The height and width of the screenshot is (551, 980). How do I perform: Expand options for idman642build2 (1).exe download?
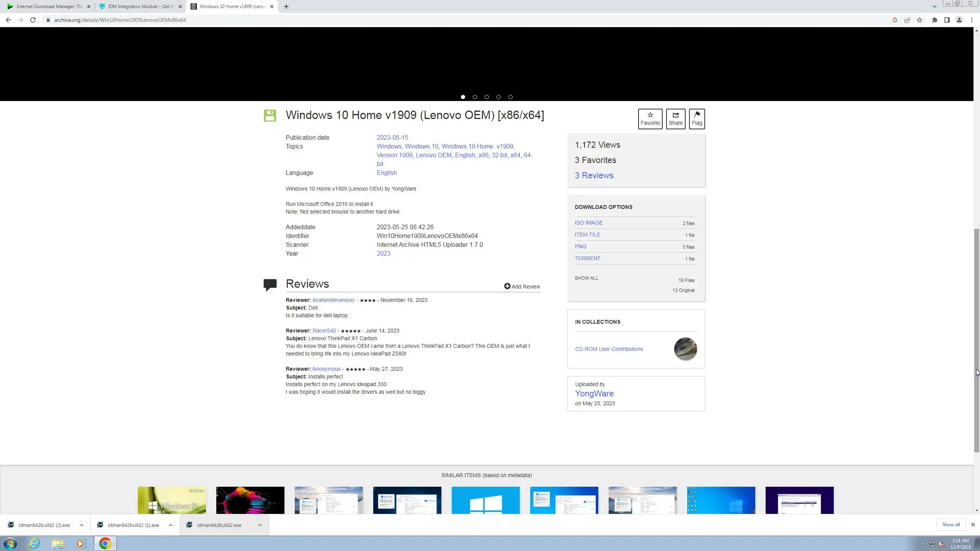point(171,525)
